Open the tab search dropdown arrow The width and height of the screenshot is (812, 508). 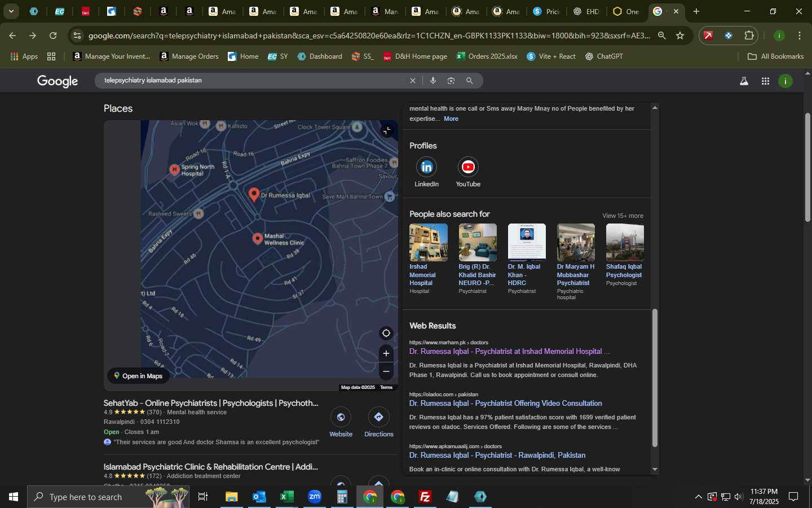[x=11, y=11]
